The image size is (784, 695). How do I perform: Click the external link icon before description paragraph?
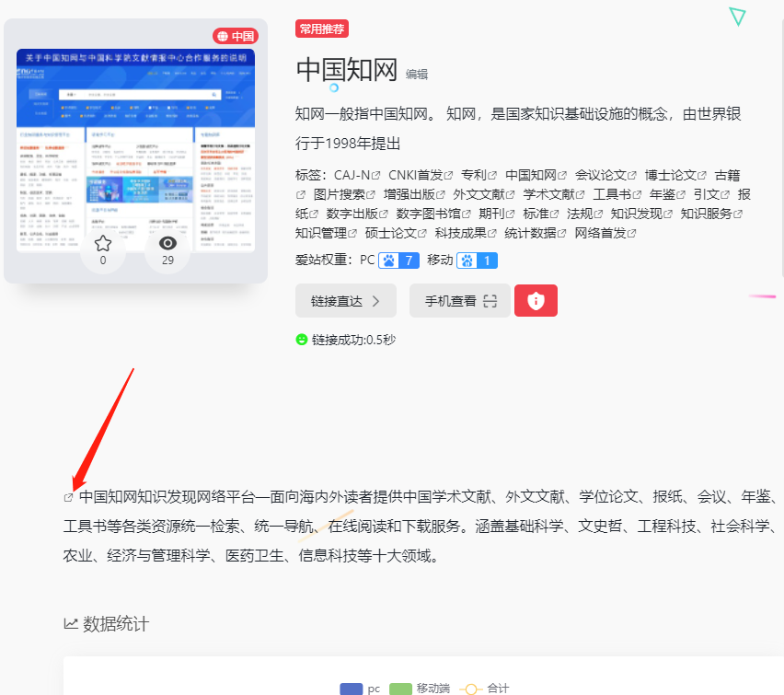(68, 497)
